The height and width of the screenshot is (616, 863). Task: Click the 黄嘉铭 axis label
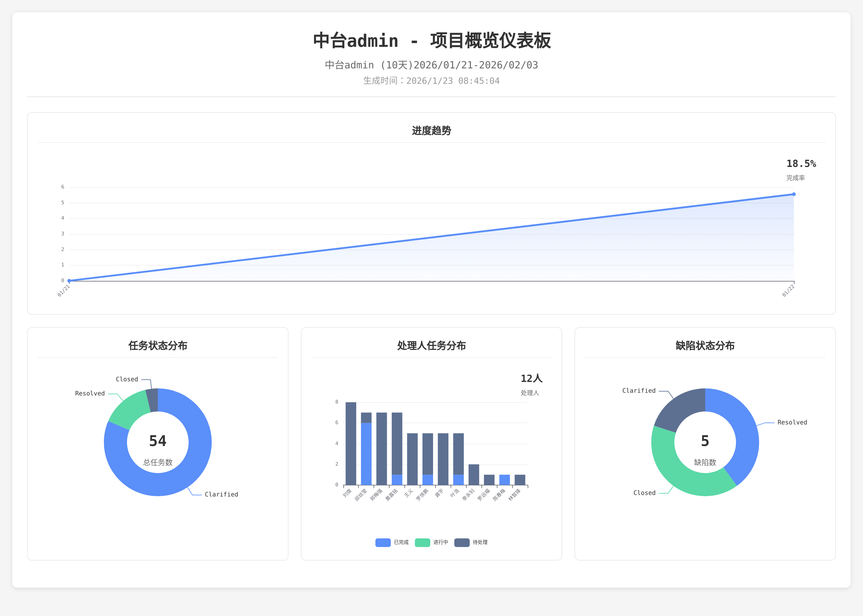coord(391,495)
